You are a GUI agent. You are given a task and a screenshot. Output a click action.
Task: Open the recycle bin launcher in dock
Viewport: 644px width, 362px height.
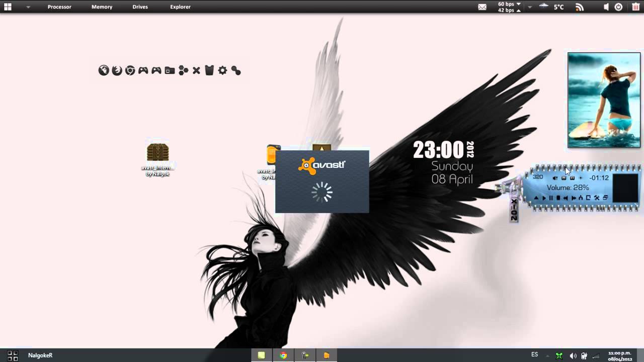(209, 70)
